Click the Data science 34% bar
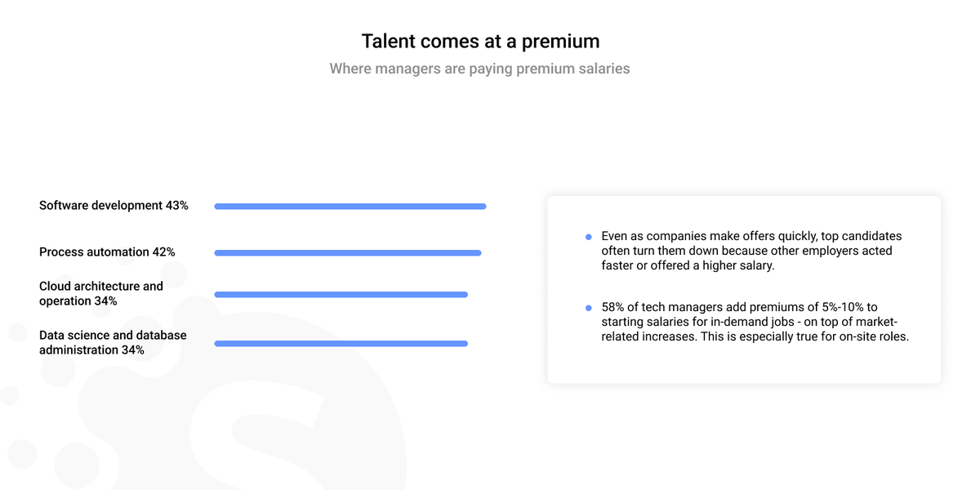The width and height of the screenshot is (980, 490). point(341,344)
